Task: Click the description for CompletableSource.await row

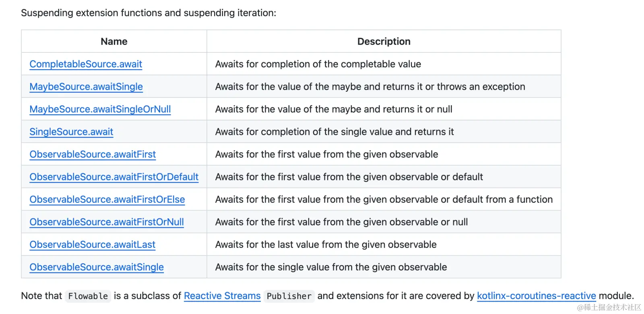Action: [x=318, y=64]
